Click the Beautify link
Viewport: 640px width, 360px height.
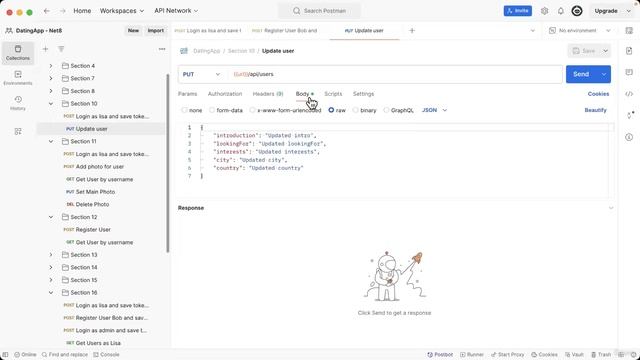pyautogui.click(x=595, y=110)
